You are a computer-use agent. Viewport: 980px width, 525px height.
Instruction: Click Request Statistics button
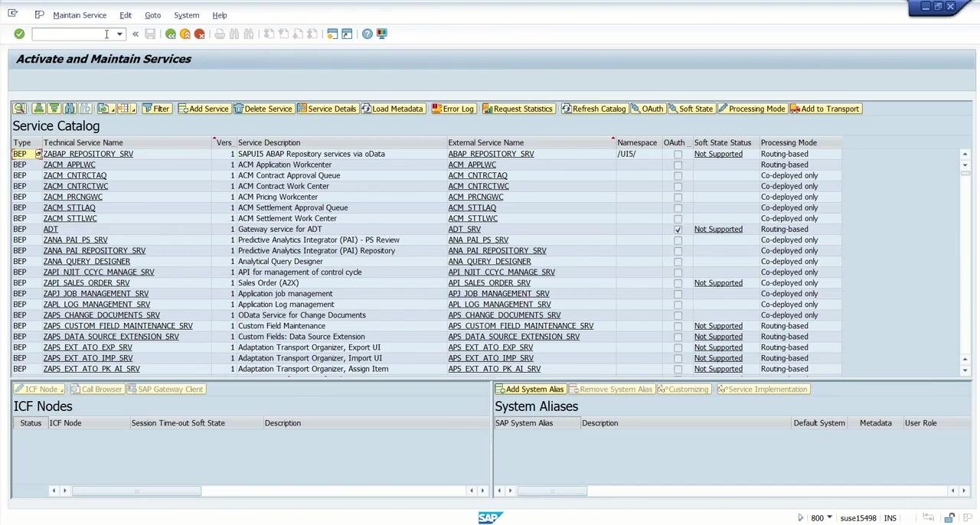pos(518,109)
